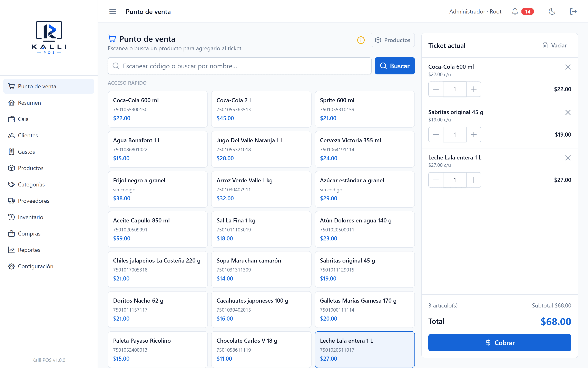Remove Leche Lala entera 1 L from ticket

pyautogui.click(x=568, y=158)
